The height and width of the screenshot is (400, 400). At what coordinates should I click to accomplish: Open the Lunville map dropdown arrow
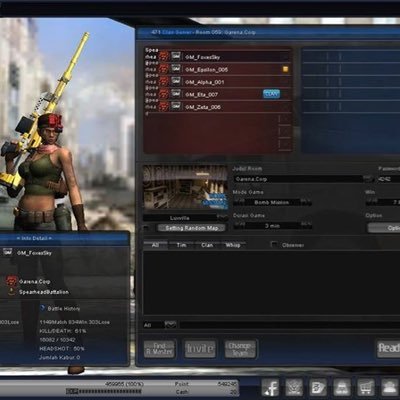[222, 218]
